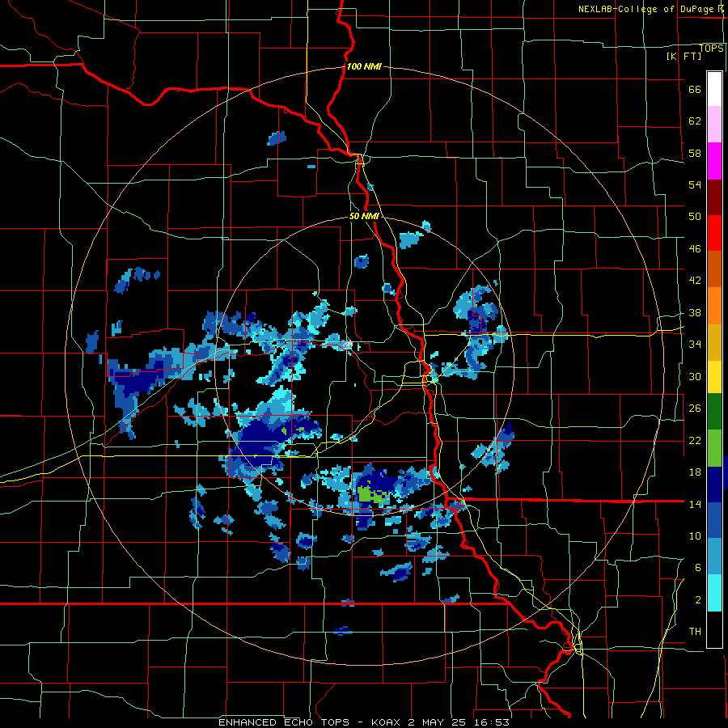Image resolution: width=728 pixels, height=728 pixels.
Task: Click the '100 NMI' range ring label
Action: (x=364, y=66)
